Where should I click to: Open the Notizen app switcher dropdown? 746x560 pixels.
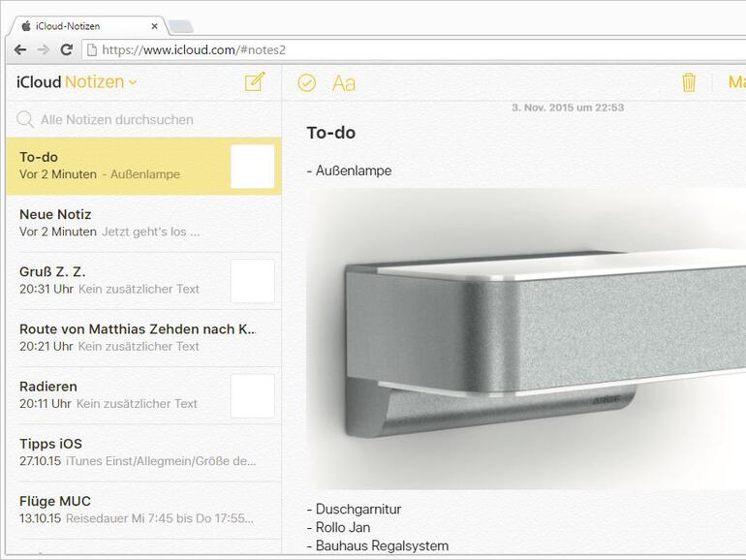[101, 82]
